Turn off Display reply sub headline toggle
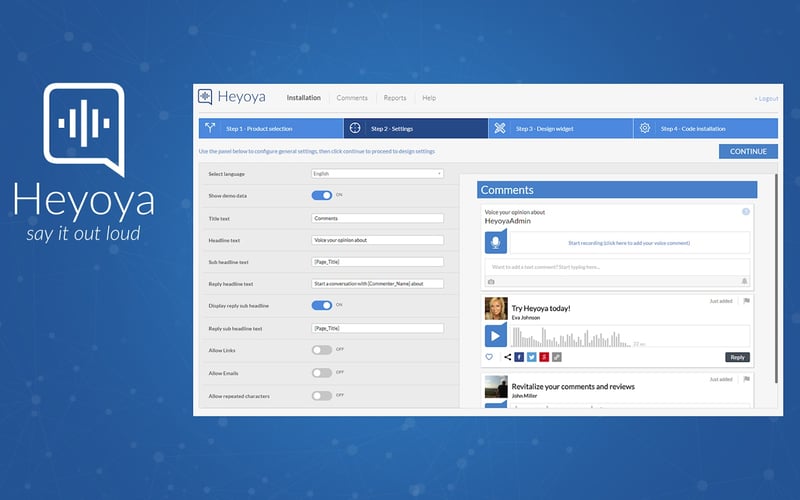Image resolution: width=800 pixels, height=500 pixels. 322,305
